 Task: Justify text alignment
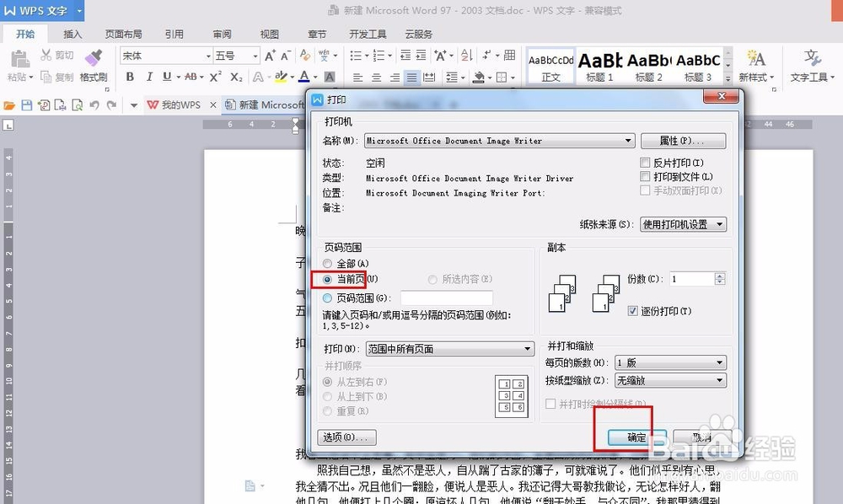(412, 78)
